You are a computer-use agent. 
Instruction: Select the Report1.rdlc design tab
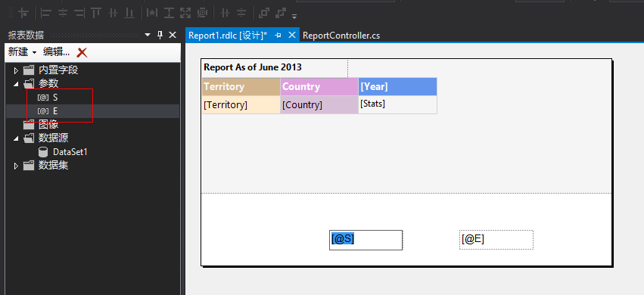228,36
